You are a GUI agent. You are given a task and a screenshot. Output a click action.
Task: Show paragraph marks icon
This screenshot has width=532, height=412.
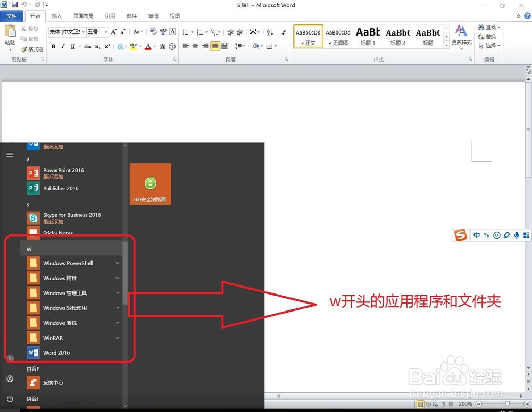pos(284,32)
